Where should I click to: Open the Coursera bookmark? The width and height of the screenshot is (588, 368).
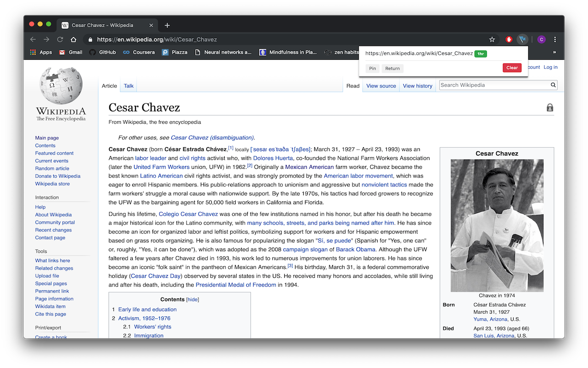pos(139,52)
